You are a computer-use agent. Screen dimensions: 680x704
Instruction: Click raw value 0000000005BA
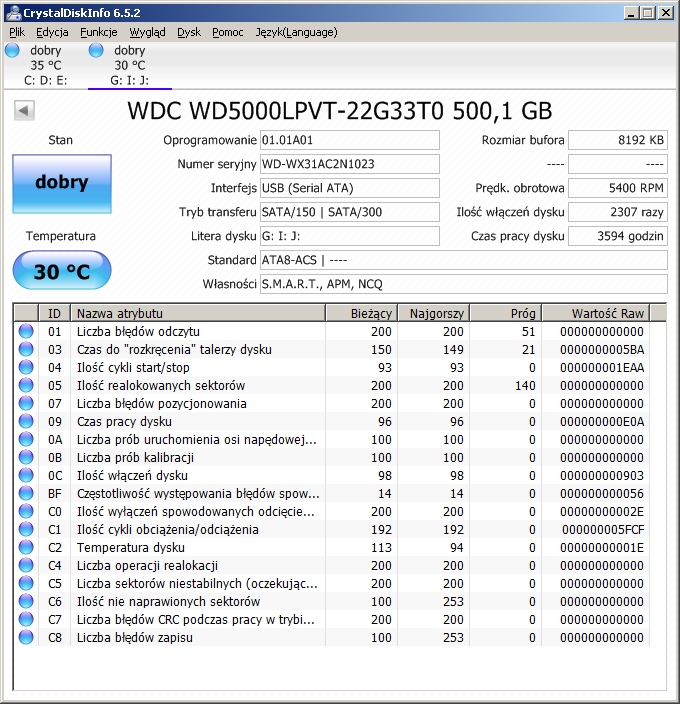pyautogui.click(x=602, y=349)
